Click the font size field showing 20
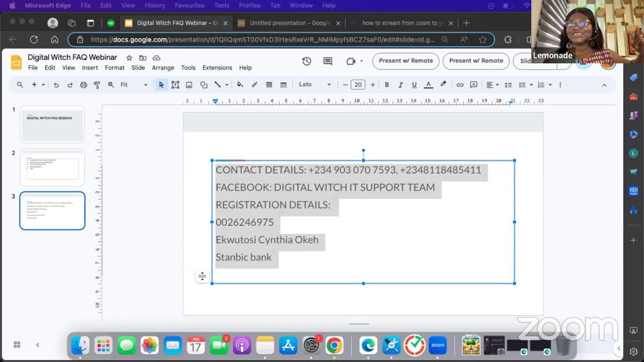This screenshot has height=362, width=644. pyautogui.click(x=358, y=85)
